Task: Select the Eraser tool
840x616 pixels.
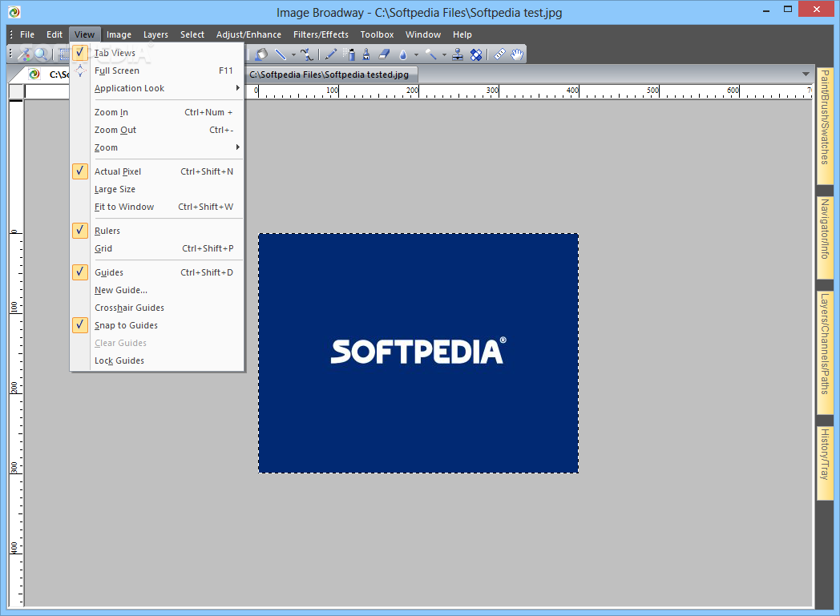Action: tap(384, 54)
